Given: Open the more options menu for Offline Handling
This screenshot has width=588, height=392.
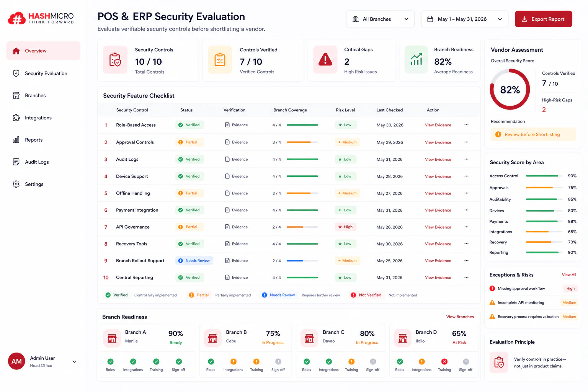Looking at the screenshot, I should point(466,193).
